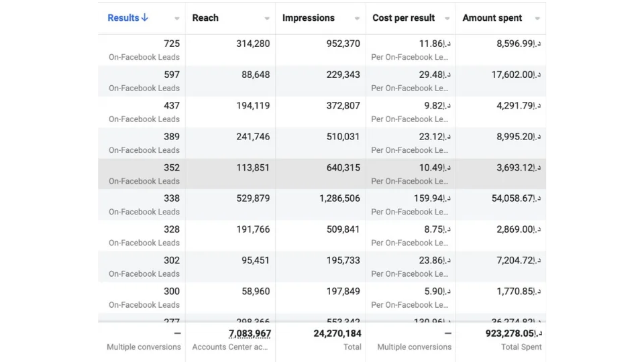Open the Reach column dropdown arrow
This screenshot has width=644, height=362.
267,19
